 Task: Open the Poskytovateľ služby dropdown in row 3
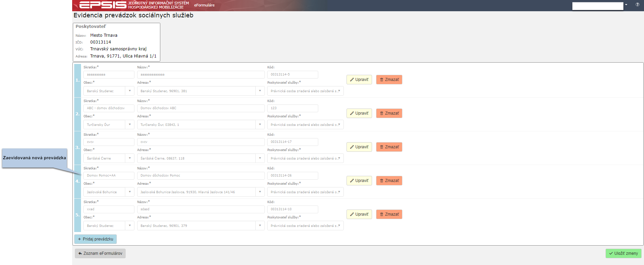click(x=305, y=158)
